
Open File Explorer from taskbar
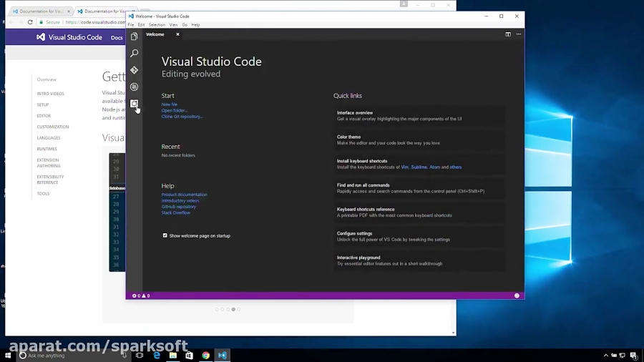click(x=173, y=356)
